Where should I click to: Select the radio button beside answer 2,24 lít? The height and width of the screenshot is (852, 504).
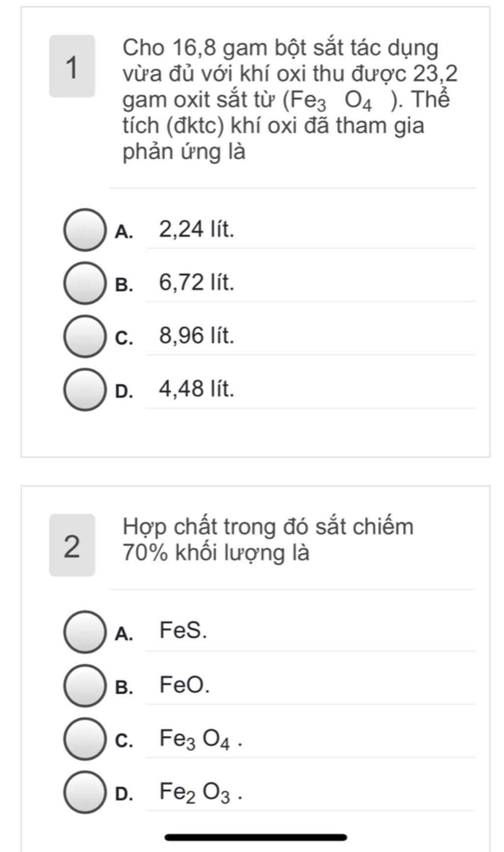click(85, 229)
